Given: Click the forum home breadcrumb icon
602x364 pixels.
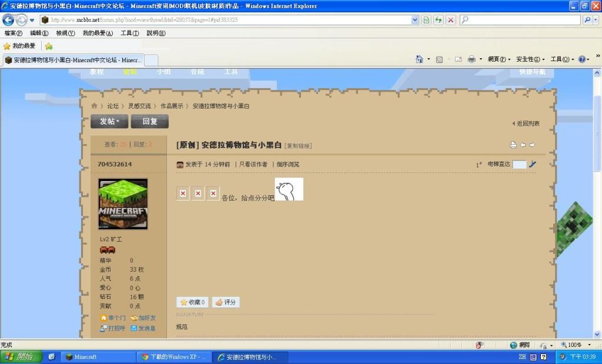Looking at the screenshot, I should pos(94,106).
